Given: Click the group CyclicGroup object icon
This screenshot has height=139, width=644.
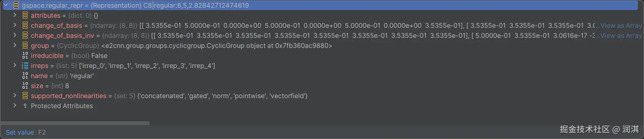Looking at the screenshot, I should point(25,46).
